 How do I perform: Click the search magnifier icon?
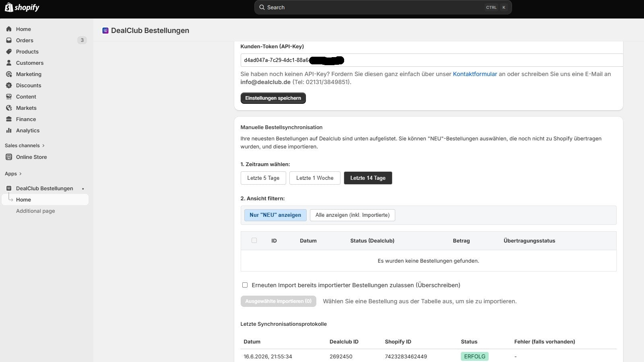point(262,7)
